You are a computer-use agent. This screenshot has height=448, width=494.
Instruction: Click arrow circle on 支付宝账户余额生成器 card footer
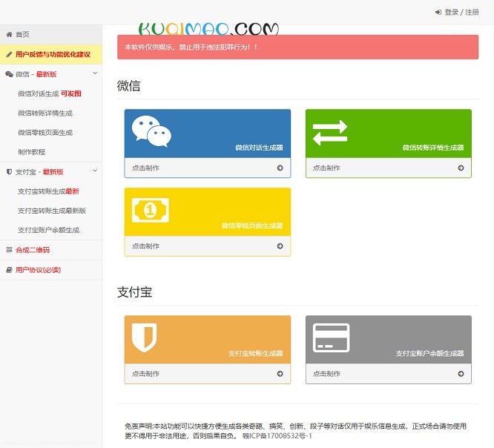(x=461, y=374)
